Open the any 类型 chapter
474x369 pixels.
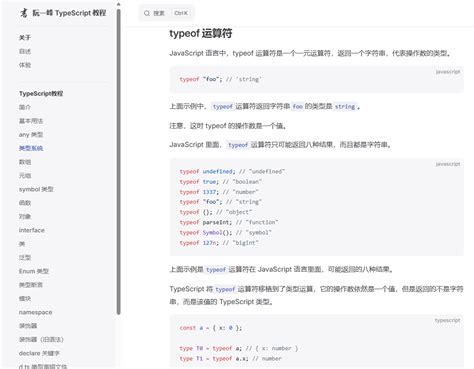tap(31, 135)
